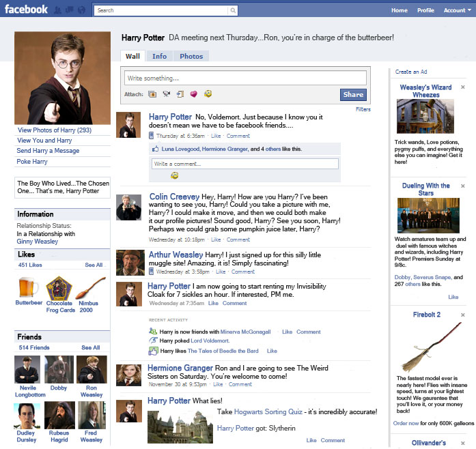Click the smiley under Write a comment
This screenshot has width=476, height=449.
[175, 175]
